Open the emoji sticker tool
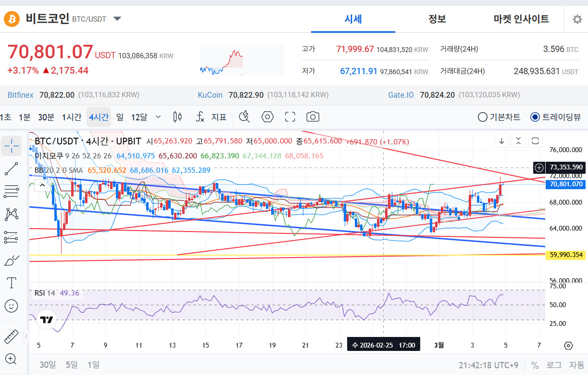 pos(11,306)
